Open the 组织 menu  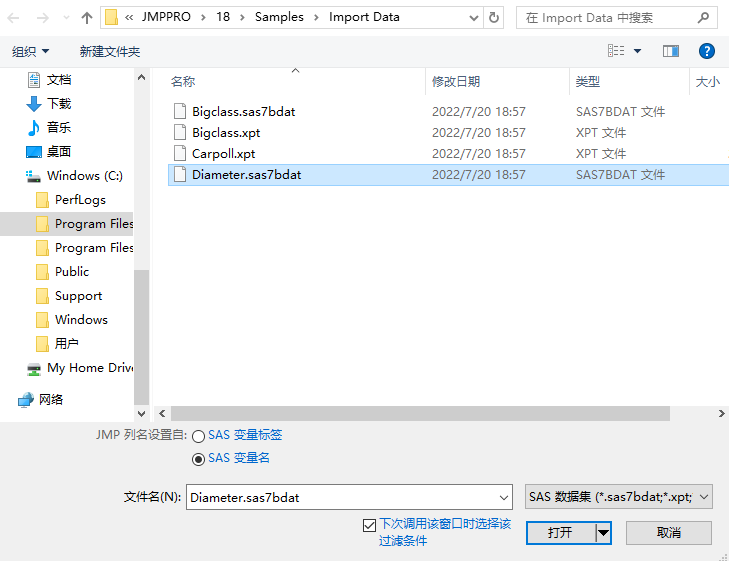[x=30, y=51]
